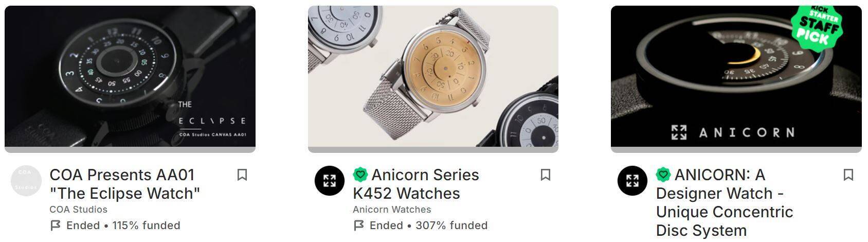The height and width of the screenshot is (242, 868).
Task: Click funding progress bar under Eclipse thumbnail
Action: click(x=130, y=150)
